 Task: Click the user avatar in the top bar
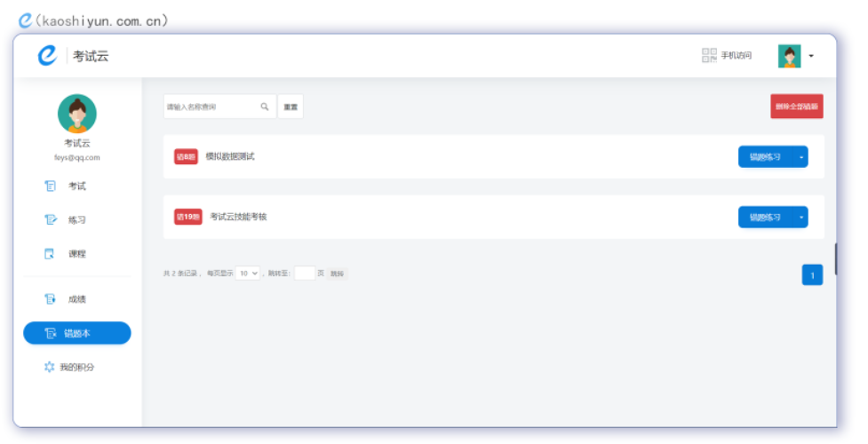(x=789, y=56)
